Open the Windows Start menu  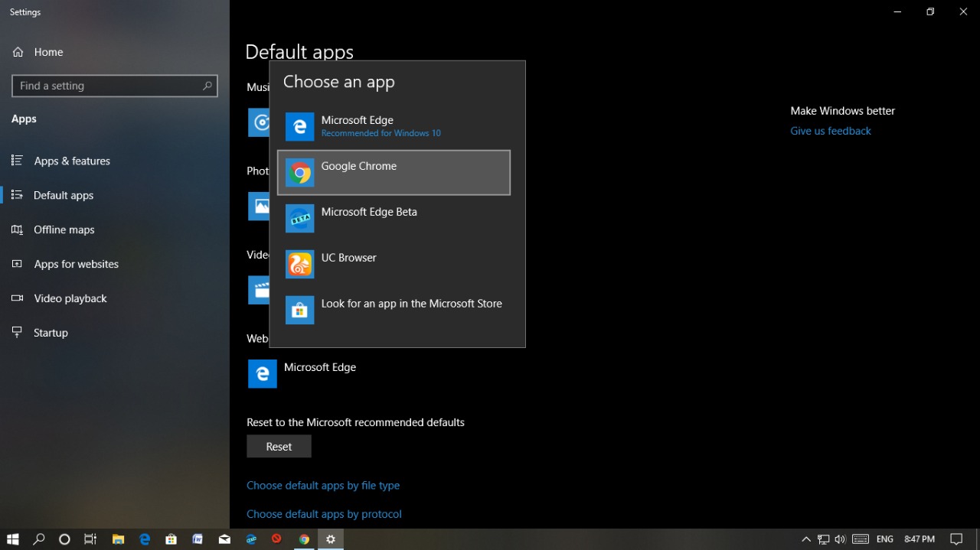point(12,539)
